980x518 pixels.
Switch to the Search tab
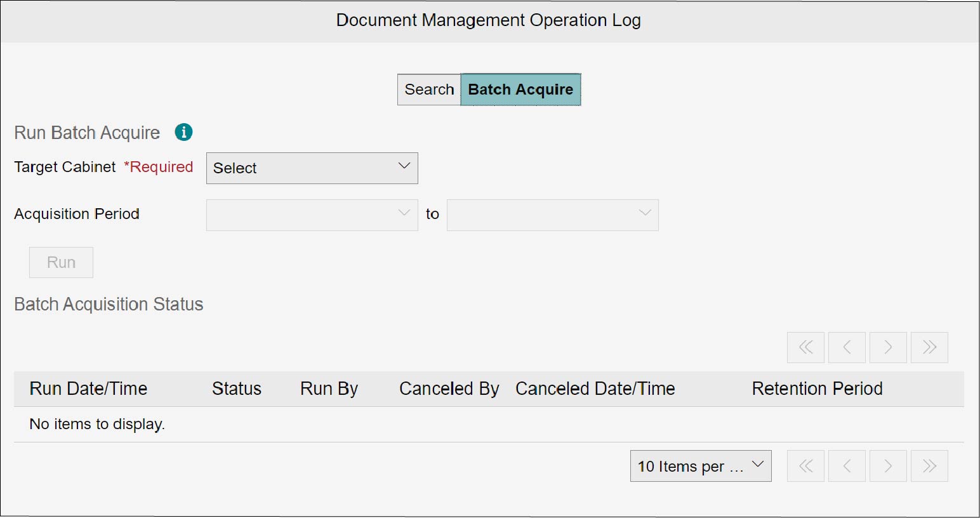pyautogui.click(x=429, y=90)
